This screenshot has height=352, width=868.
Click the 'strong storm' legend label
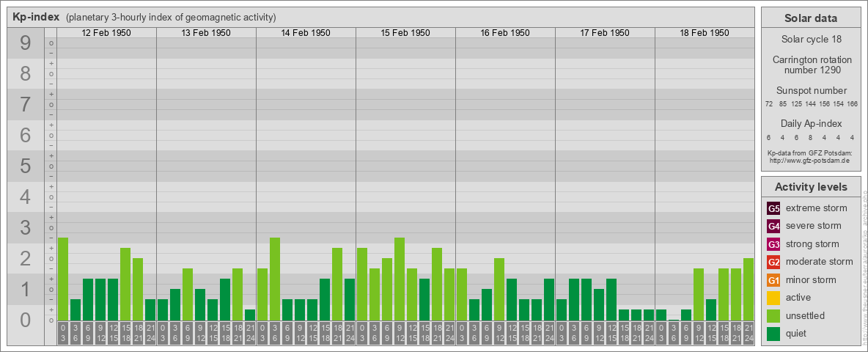point(812,244)
